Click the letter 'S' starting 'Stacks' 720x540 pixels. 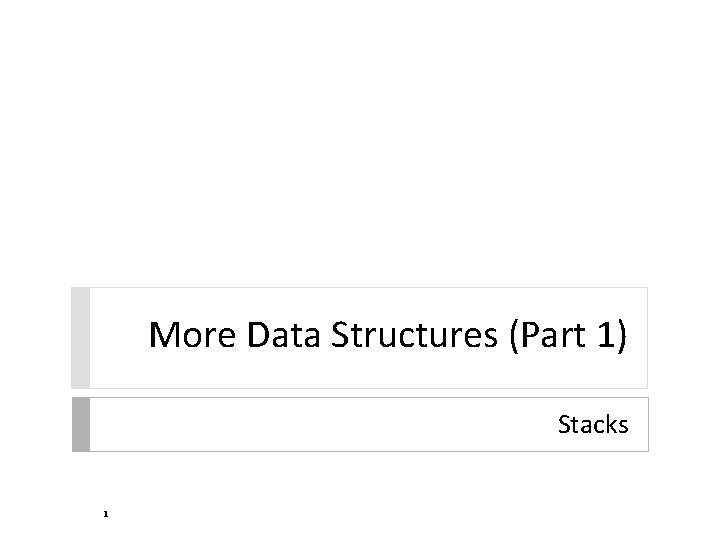(564, 424)
